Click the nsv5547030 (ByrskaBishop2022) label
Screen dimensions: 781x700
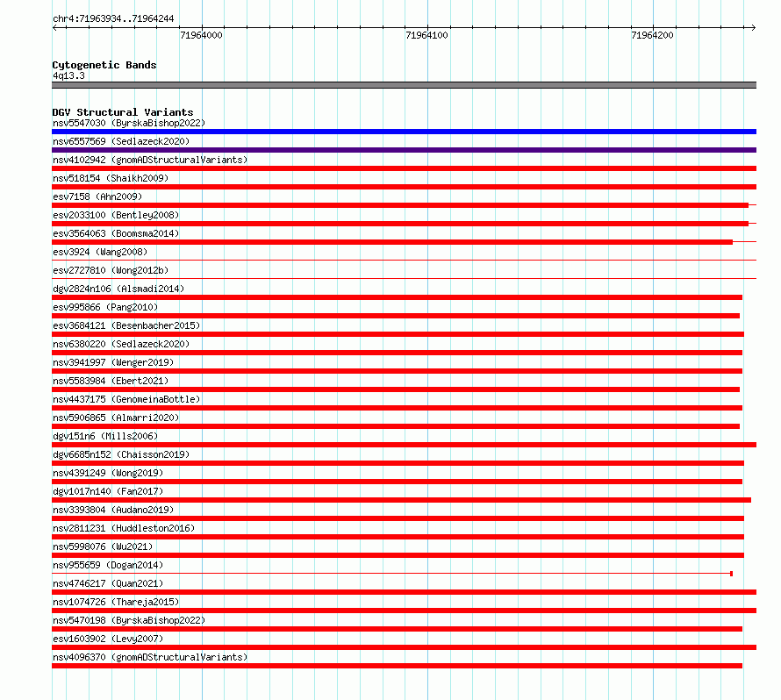coord(129,123)
